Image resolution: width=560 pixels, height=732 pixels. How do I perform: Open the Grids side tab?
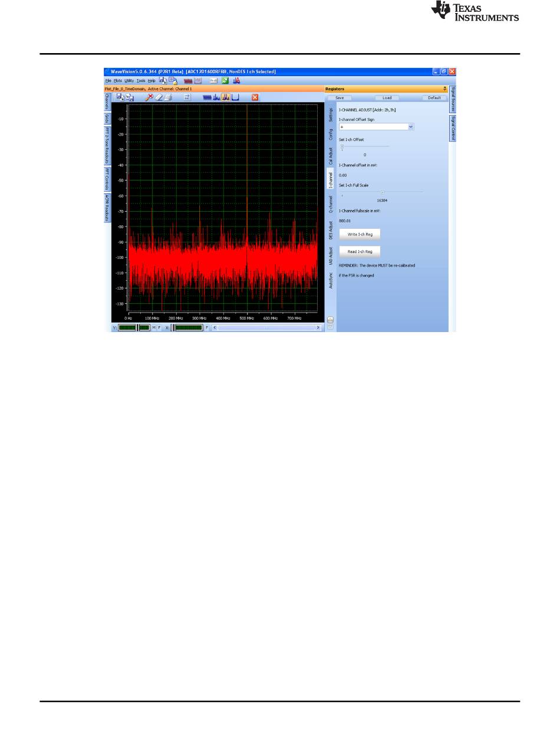point(107,119)
